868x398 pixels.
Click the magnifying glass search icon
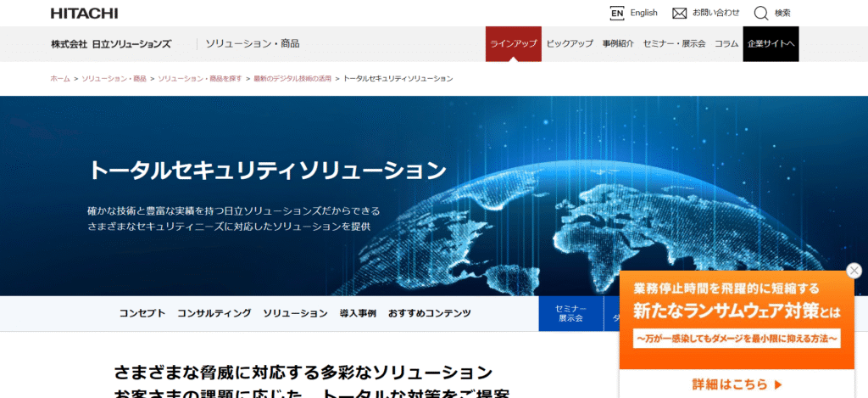[761, 13]
